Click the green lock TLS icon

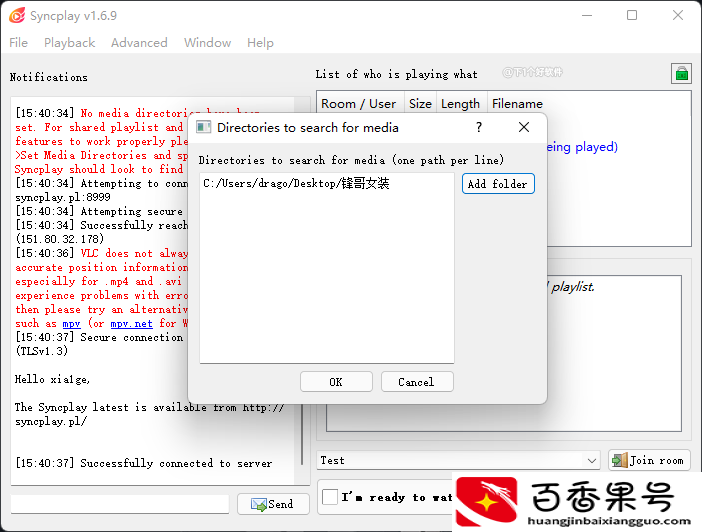tap(681, 73)
